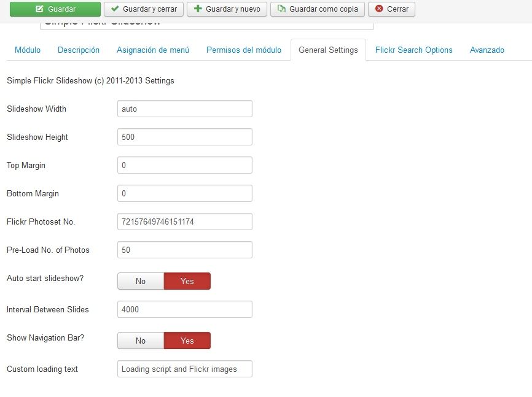Click the Flickr Photoset No. field
Screen dimensions: 532x397
click(185, 222)
